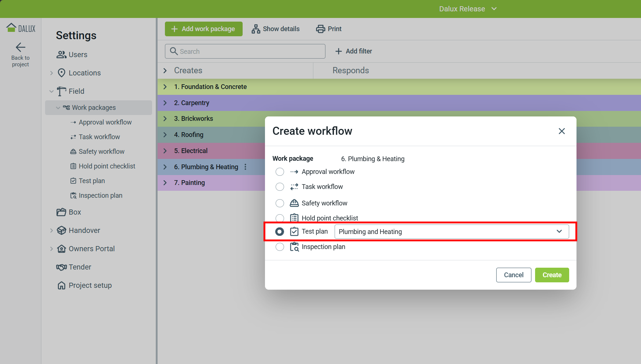641x364 pixels.
Task: Click the Tender handshake icon
Action: [61, 267]
